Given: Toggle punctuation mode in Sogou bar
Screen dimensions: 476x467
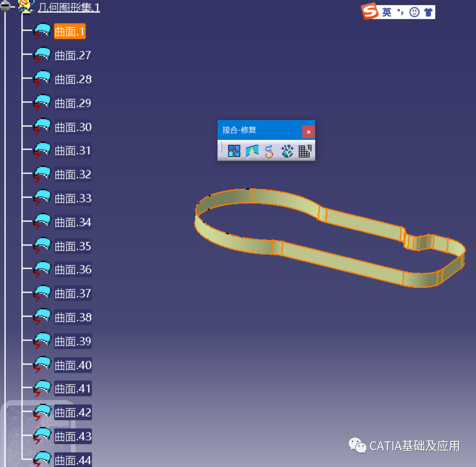Looking at the screenshot, I should click(x=401, y=12).
